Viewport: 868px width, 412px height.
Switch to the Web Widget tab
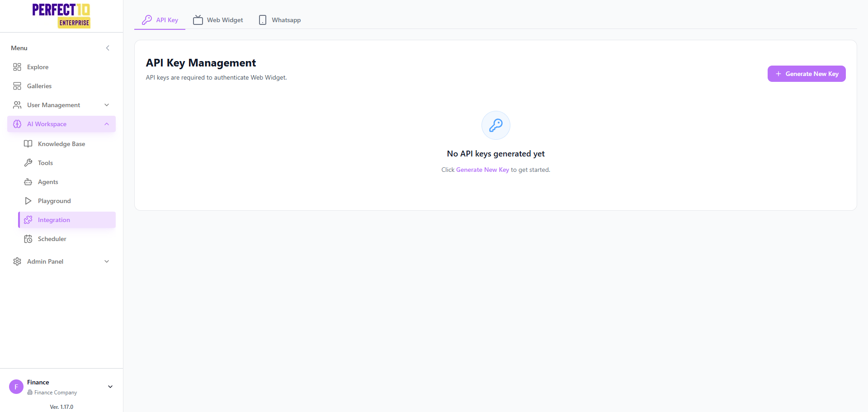[218, 20]
